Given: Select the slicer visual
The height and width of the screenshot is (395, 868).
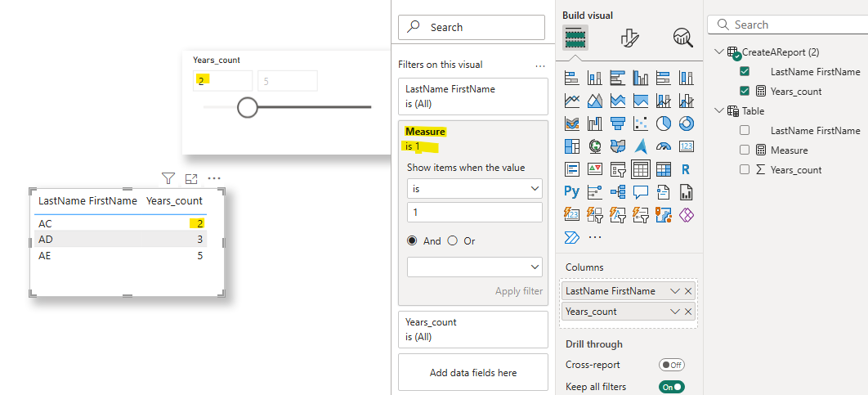Looking at the screenshot, I should [618, 169].
